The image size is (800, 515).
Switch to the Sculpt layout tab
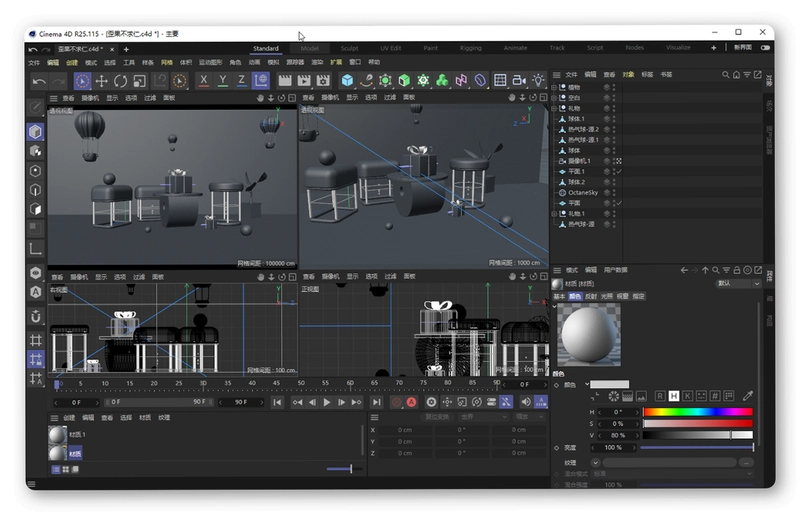[349, 48]
